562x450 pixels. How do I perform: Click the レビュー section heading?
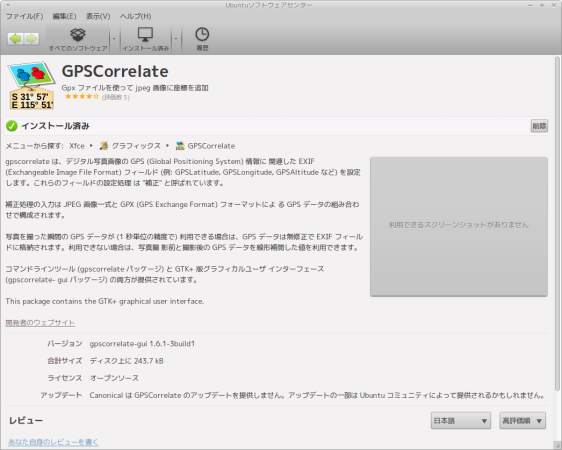(x=25, y=421)
